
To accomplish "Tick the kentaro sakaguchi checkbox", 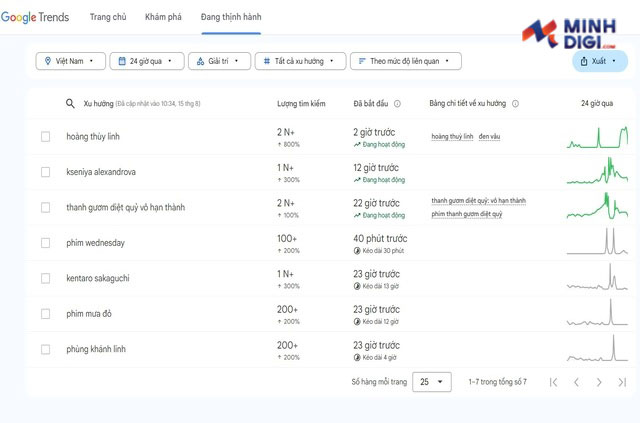I will pyautogui.click(x=45, y=278).
